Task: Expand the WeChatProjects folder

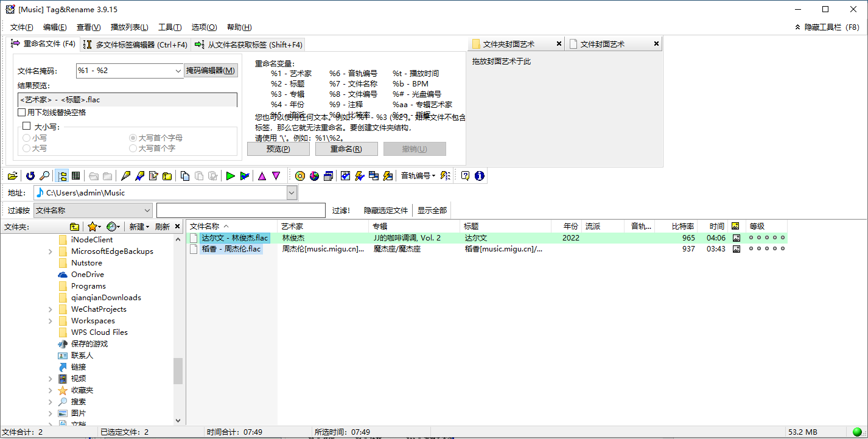Action: 51,309
